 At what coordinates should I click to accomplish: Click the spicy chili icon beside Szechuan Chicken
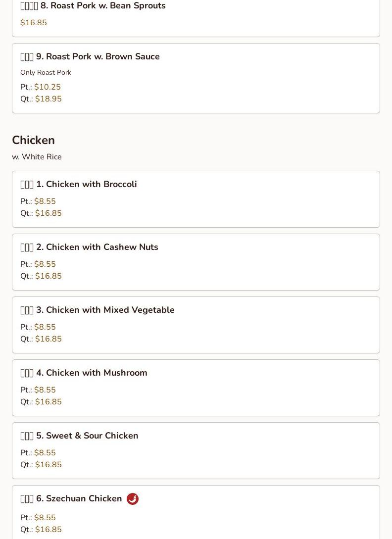133,499
